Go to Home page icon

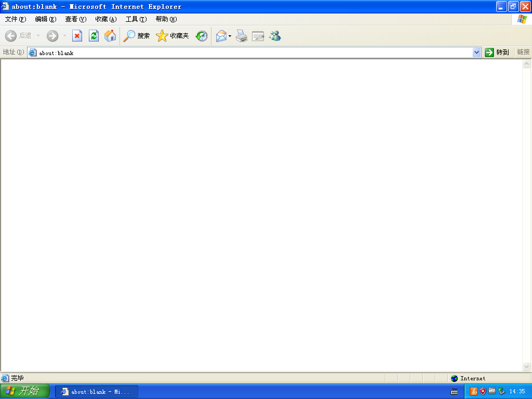(x=110, y=36)
